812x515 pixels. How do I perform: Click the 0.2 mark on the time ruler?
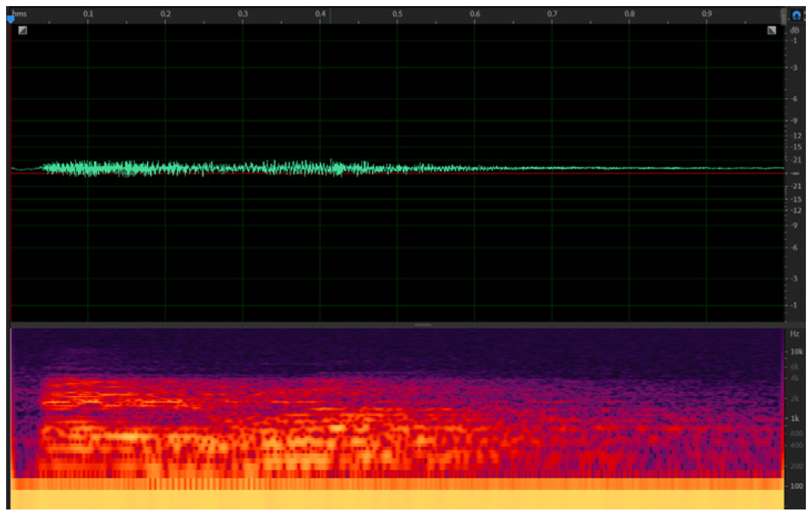(165, 13)
